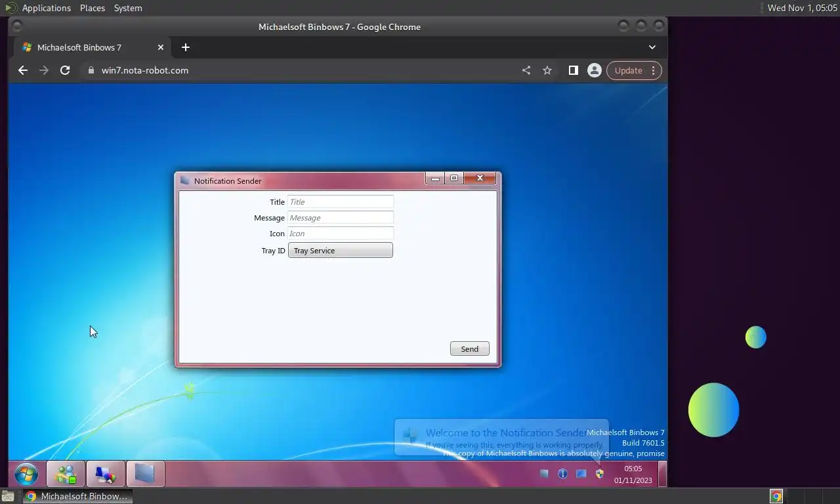Click the grey window tray icon

click(544, 474)
